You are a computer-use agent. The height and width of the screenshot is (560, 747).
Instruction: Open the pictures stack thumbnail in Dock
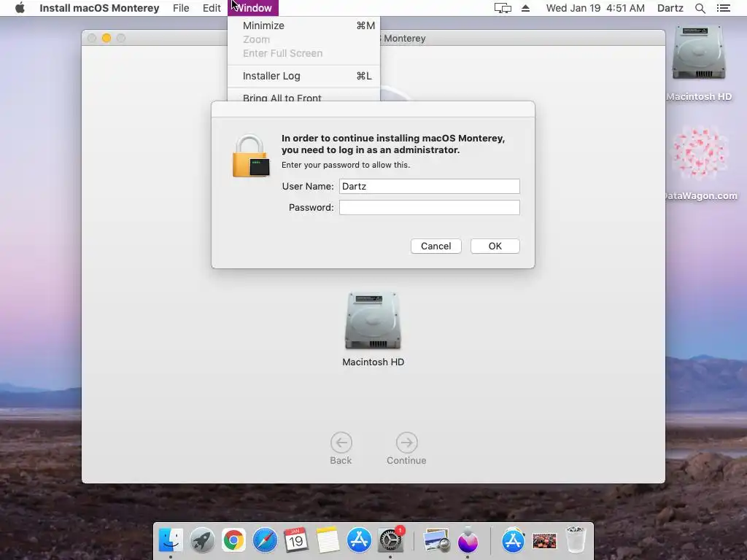pos(544,541)
